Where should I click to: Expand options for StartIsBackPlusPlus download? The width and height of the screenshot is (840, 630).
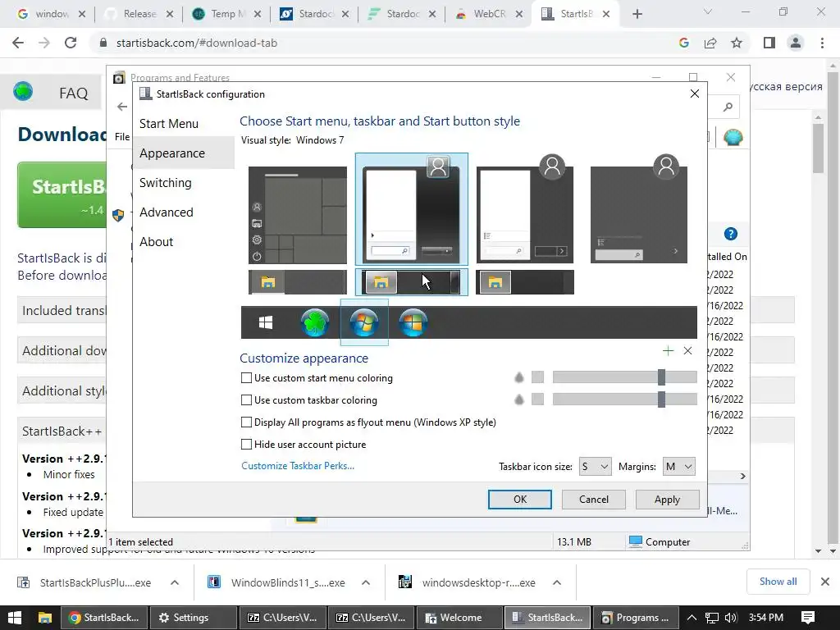pyautogui.click(x=175, y=583)
